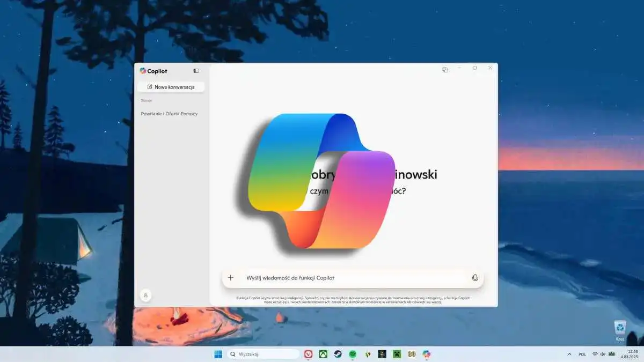Toggle the sidebar collapse switch beside Copilot title
The height and width of the screenshot is (362, 644).
coord(196,70)
